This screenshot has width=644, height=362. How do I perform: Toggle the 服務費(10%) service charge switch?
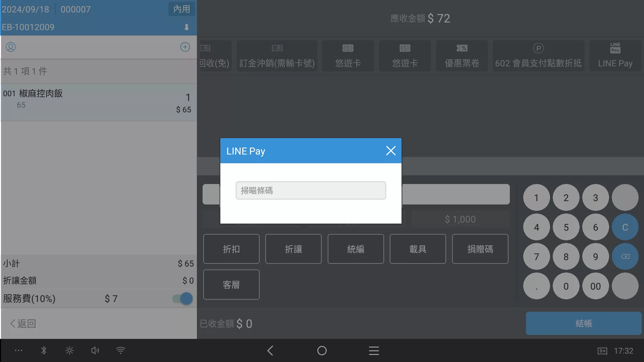[183, 299]
